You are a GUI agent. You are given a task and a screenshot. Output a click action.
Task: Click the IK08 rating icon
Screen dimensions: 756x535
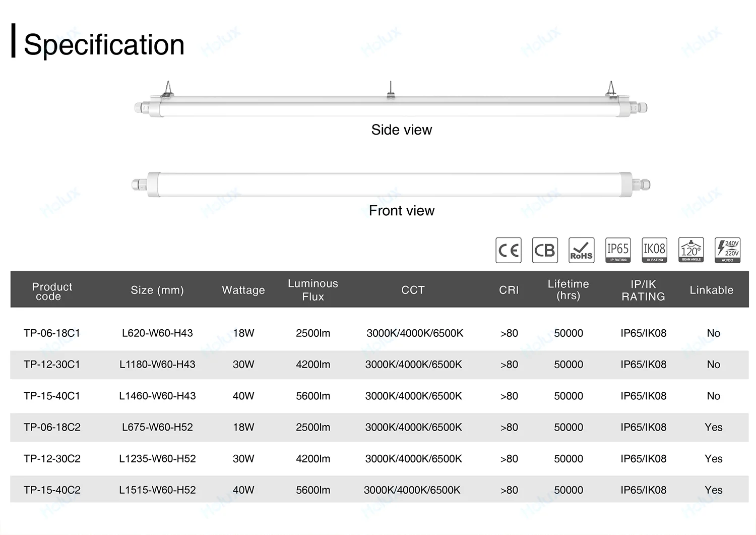[x=654, y=250]
